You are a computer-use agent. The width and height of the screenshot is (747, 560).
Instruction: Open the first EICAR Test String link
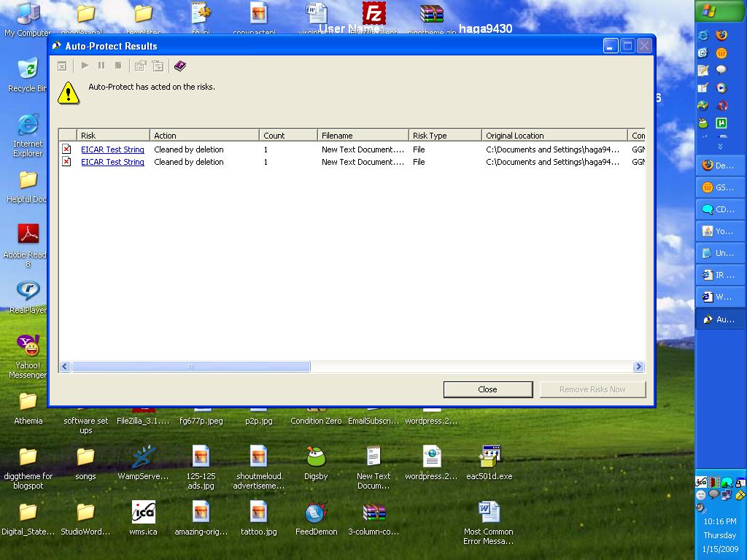[112, 149]
